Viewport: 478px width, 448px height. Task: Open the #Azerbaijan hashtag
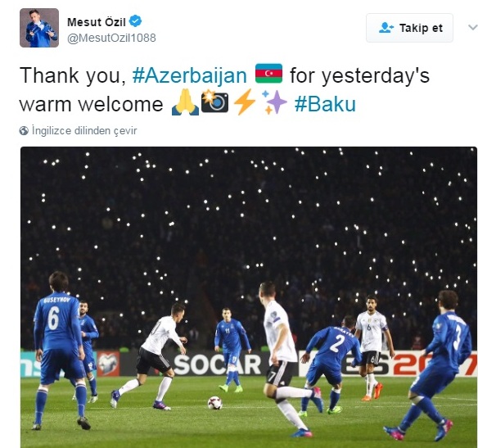click(x=189, y=75)
